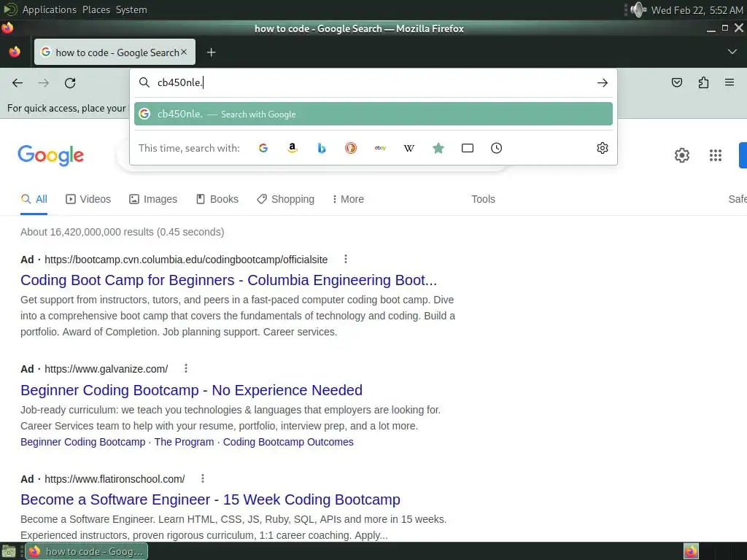
Task: Search this time with Wikipedia icon
Action: point(409,148)
